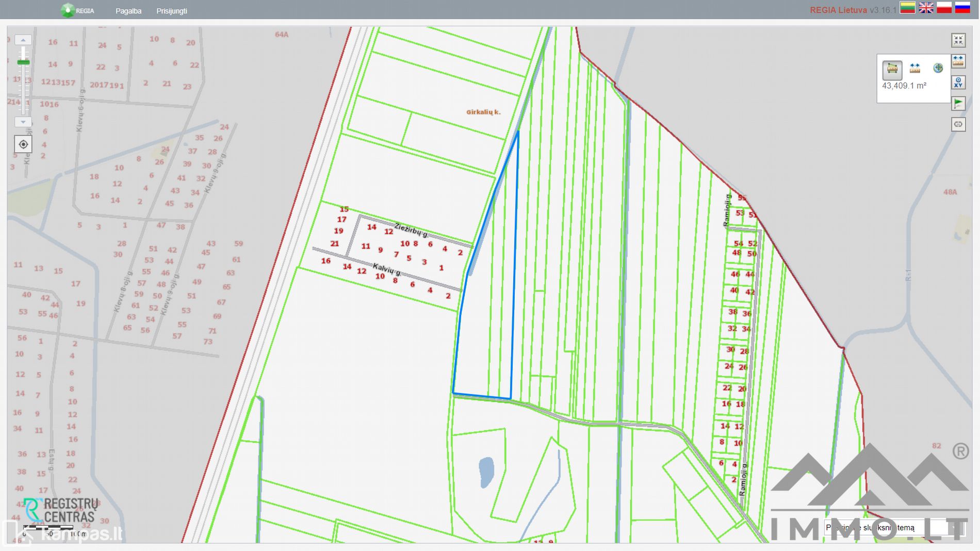Click the green zoom slider handle
Screen dimensions: 980x551
(x=23, y=62)
